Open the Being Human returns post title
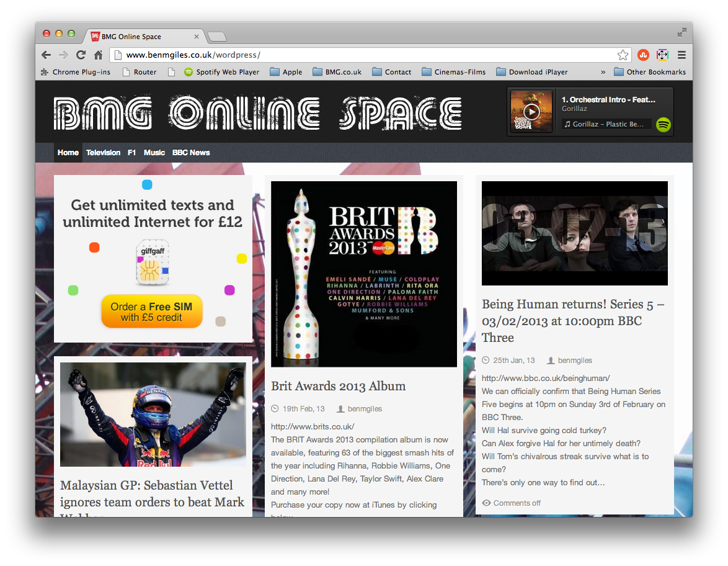This screenshot has width=728, height=566. (x=574, y=321)
